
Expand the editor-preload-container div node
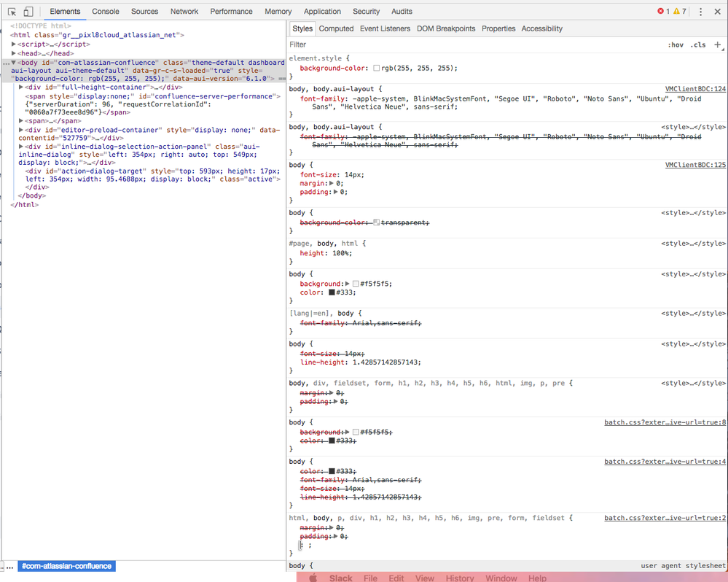coord(21,130)
